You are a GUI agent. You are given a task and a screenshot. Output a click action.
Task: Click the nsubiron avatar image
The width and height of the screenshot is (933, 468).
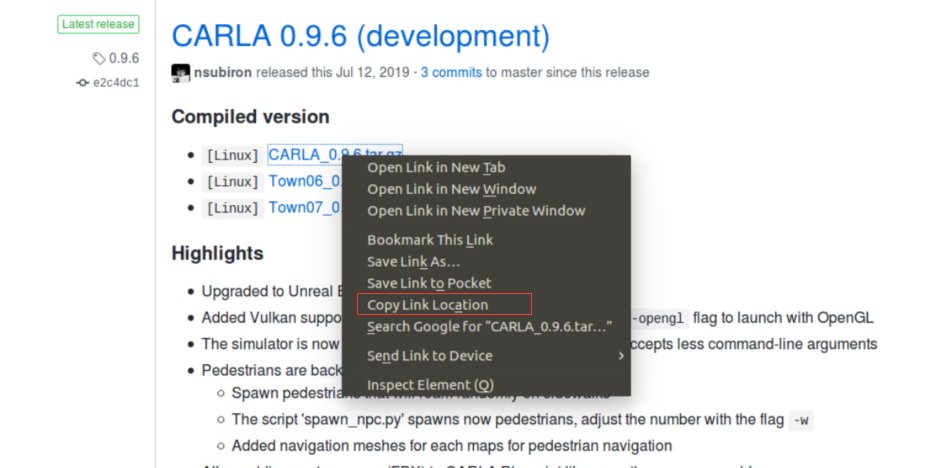point(181,73)
